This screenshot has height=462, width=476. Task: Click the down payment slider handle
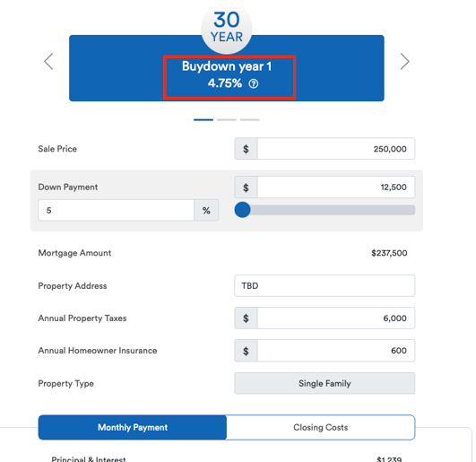tap(242, 210)
